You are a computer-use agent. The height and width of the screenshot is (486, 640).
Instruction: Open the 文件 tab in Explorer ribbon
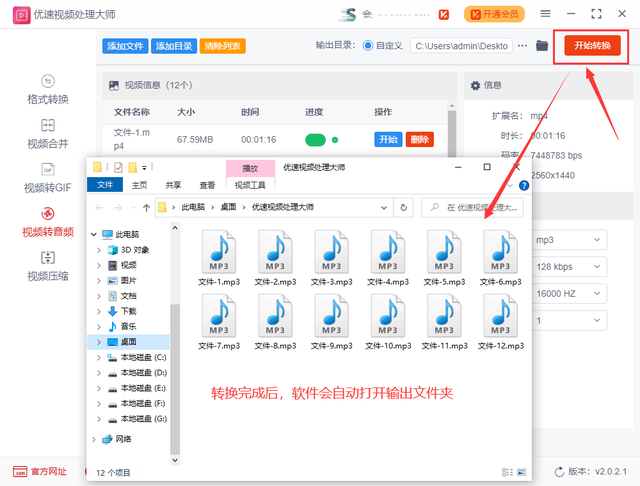105,185
